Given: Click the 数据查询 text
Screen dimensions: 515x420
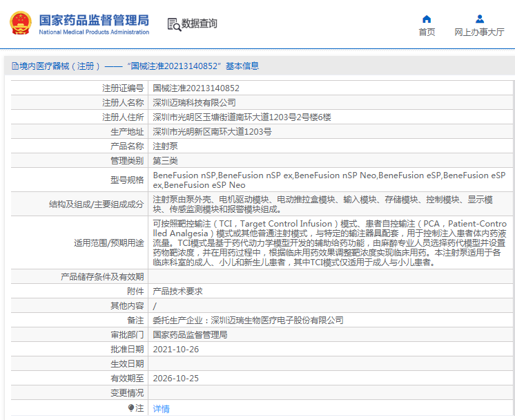Looking at the screenshot, I should [x=200, y=23].
